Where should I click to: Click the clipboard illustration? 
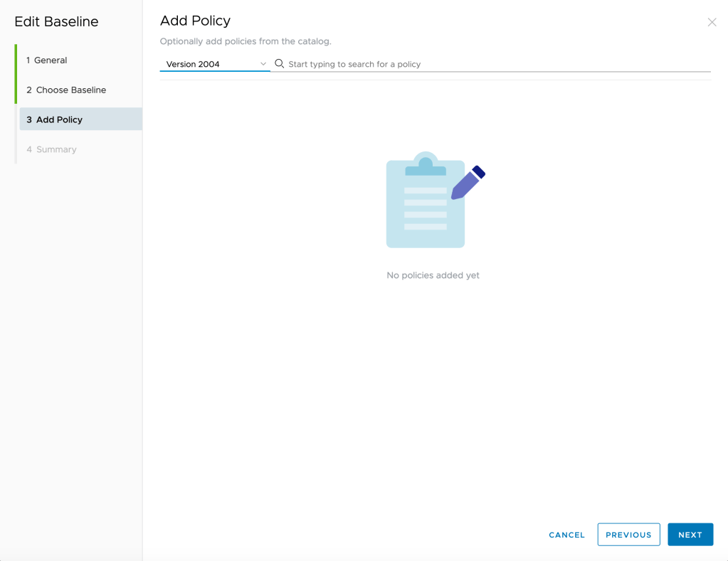coord(425,203)
